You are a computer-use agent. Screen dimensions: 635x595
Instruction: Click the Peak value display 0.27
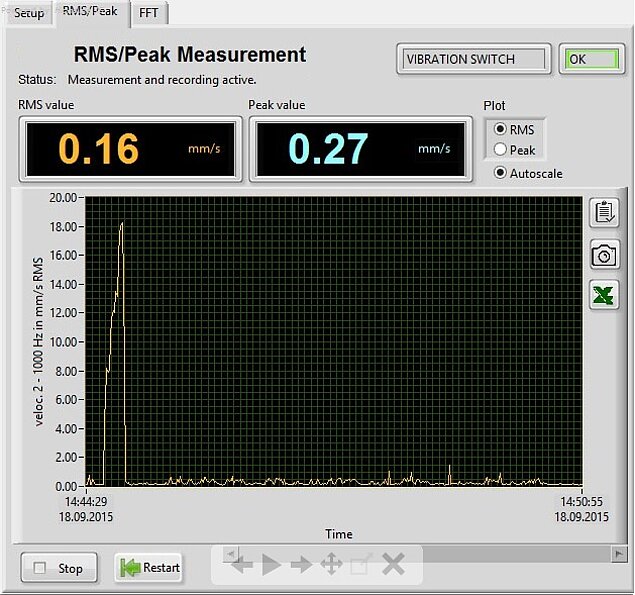(360, 149)
